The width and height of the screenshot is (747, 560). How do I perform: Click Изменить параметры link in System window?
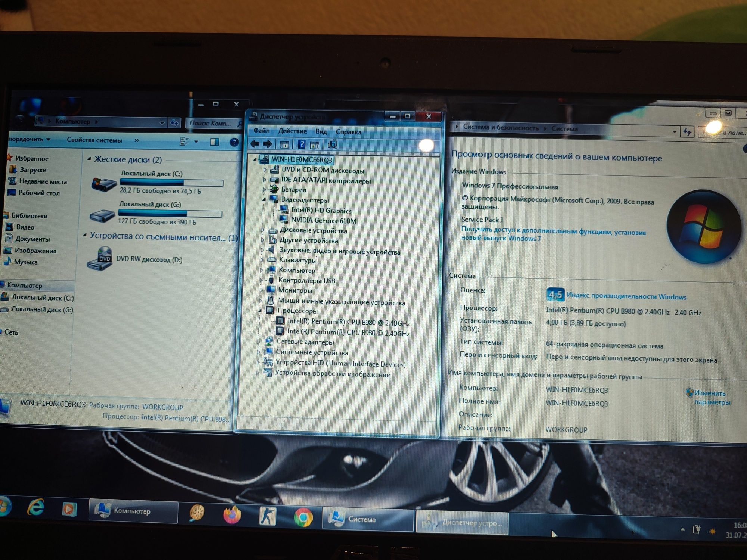pos(712,398)
